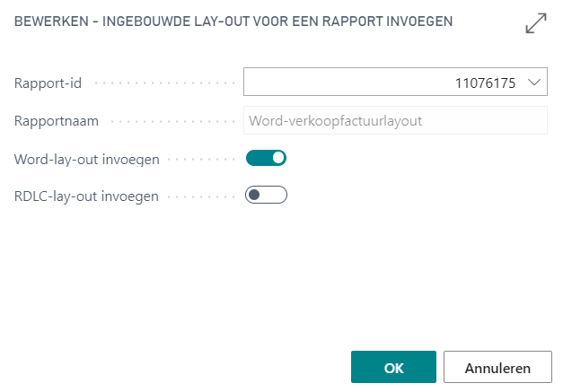Viewport: 563px width, 392px height.
Task: Click the RDLC-lay-out invoegen label
Action: click(86, 196)
